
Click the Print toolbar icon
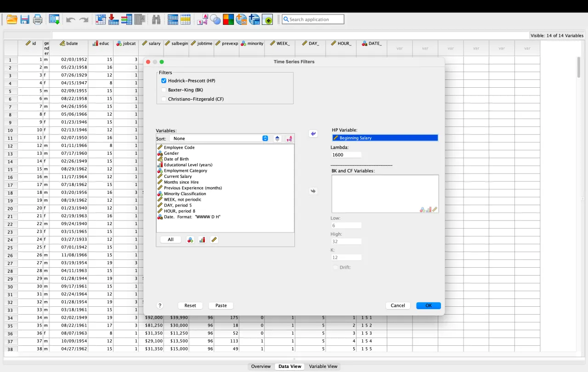tap(38, 20)
